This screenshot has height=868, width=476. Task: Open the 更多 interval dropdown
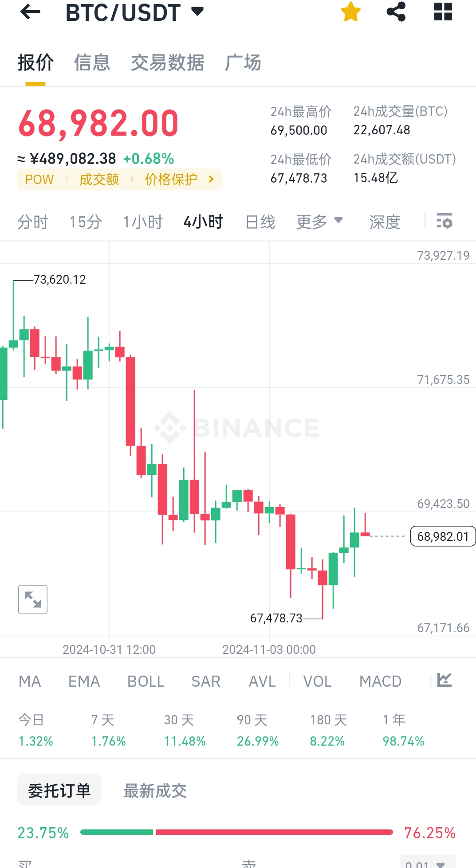click(x=319, y=222)
